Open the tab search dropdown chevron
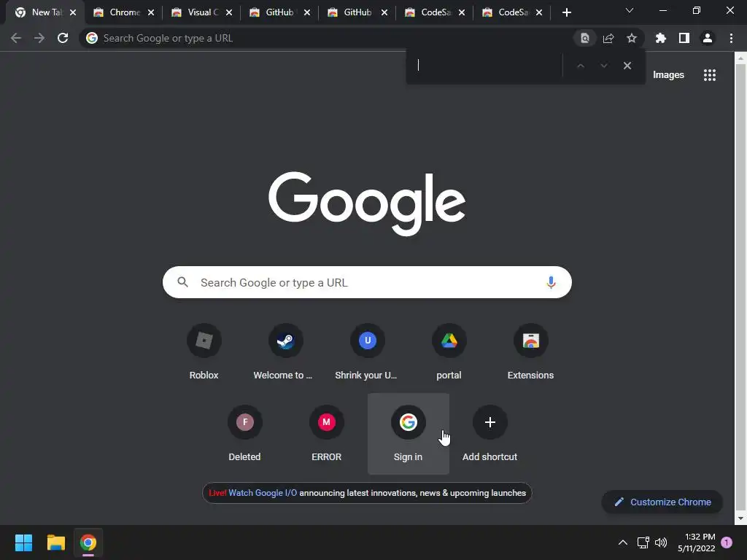This screenshot has width=747, height=560. click(x=630, y=10)
